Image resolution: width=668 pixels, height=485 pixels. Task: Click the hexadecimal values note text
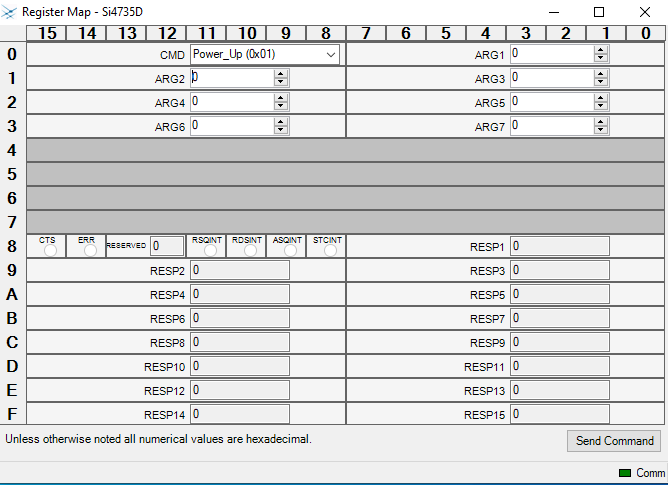158,439
